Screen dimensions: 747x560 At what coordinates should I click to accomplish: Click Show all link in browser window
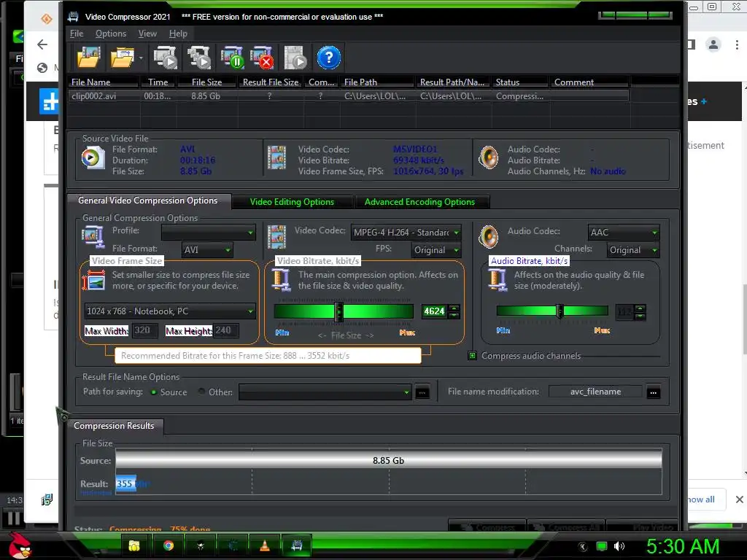tap(701, 499)
